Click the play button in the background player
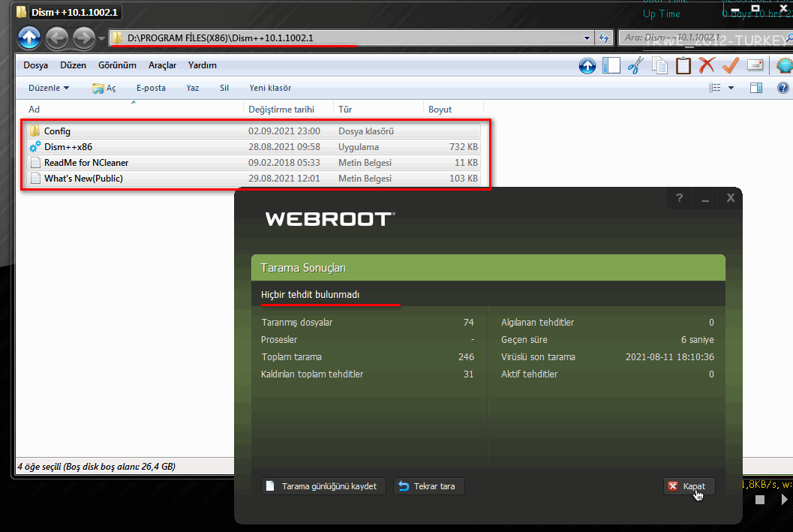Screen dimensions: 793x532 click(784, 500)
